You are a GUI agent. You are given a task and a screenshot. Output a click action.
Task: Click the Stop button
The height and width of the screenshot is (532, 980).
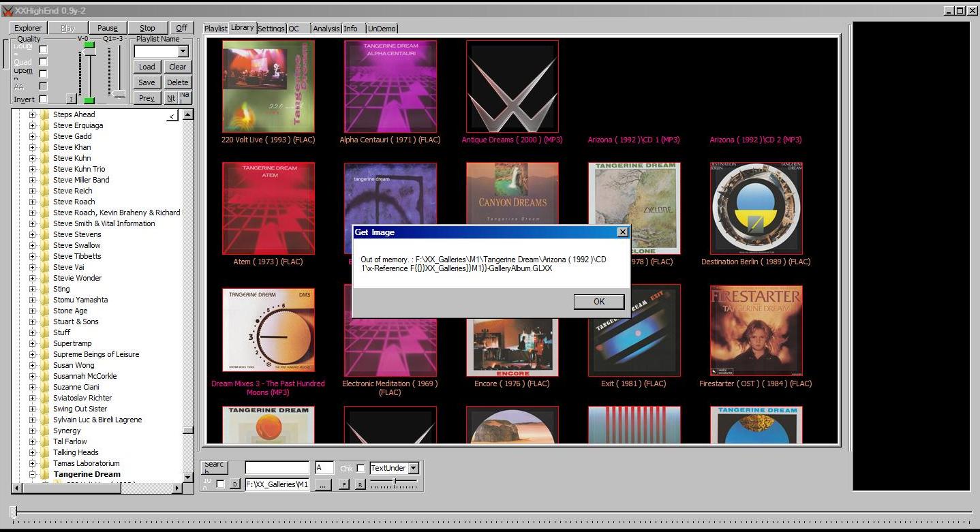147,28
